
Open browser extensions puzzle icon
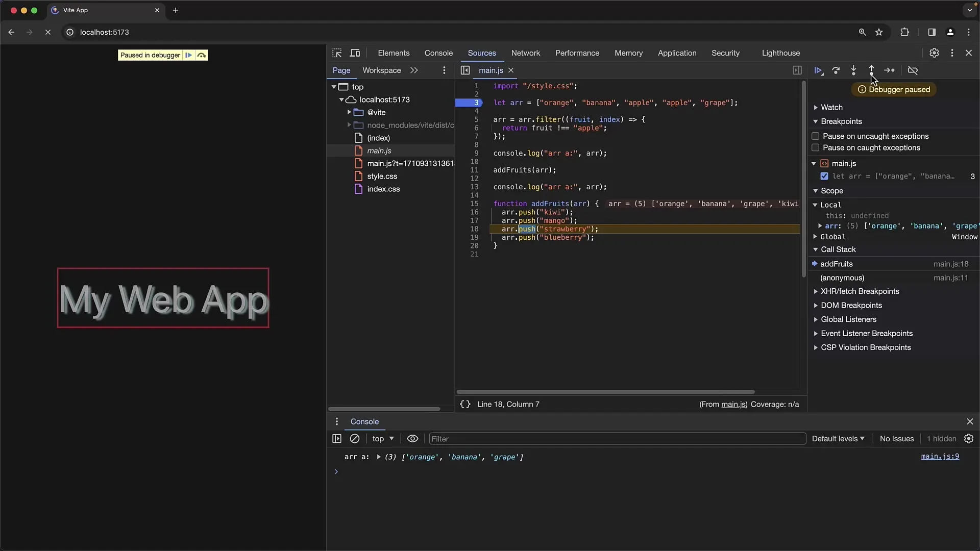tap(904, 32)
